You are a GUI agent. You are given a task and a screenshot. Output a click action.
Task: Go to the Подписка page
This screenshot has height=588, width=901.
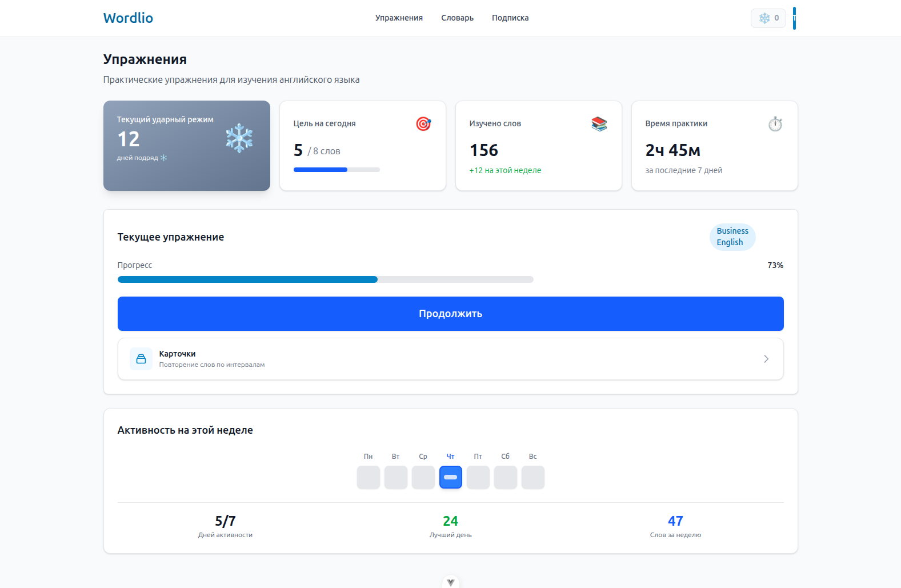510,18
